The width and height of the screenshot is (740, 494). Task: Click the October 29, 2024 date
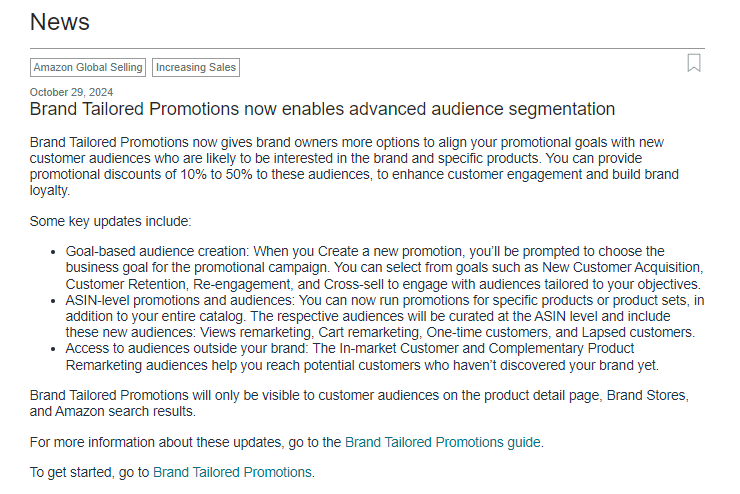pyautogui.click(x=71, y=92)
